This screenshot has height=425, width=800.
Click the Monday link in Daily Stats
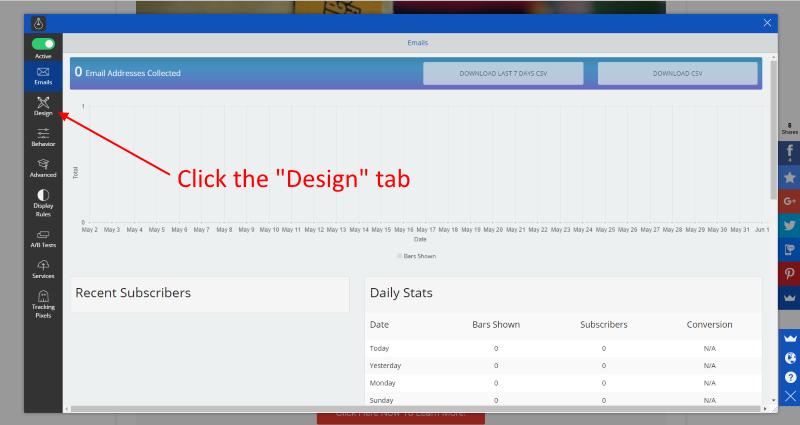pyautogui.click(x=385, y=383)
